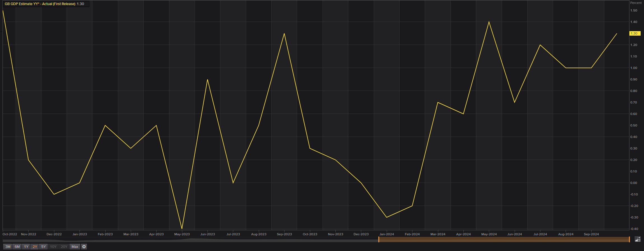Click the Percent axis unit label
This screenshot has width=644, height=251.
click(x=636, y=3)
